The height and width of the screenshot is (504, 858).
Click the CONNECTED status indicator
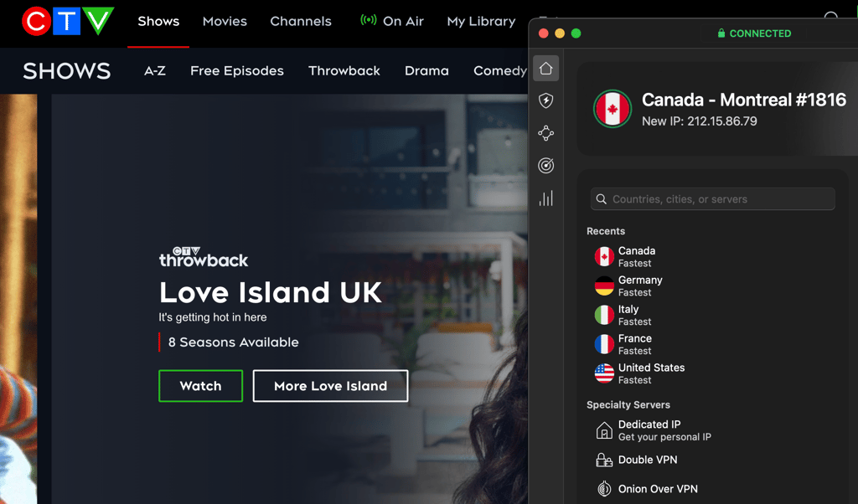click(x=754, y=33)
